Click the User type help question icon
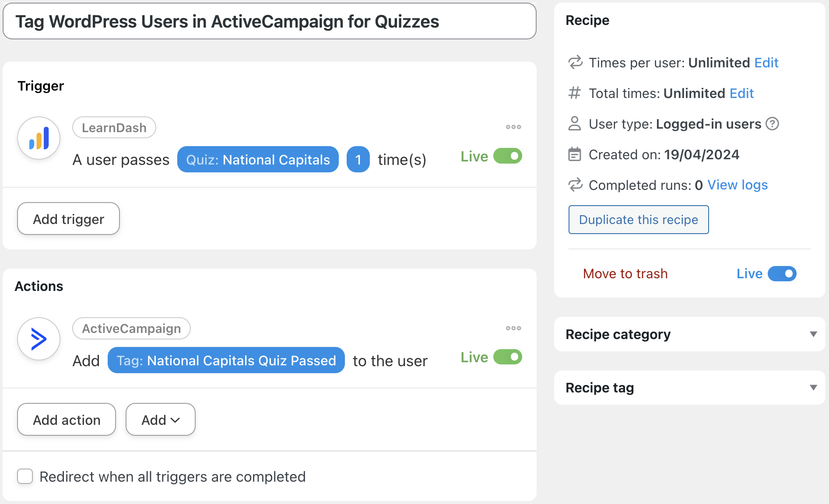 [772, 124]
